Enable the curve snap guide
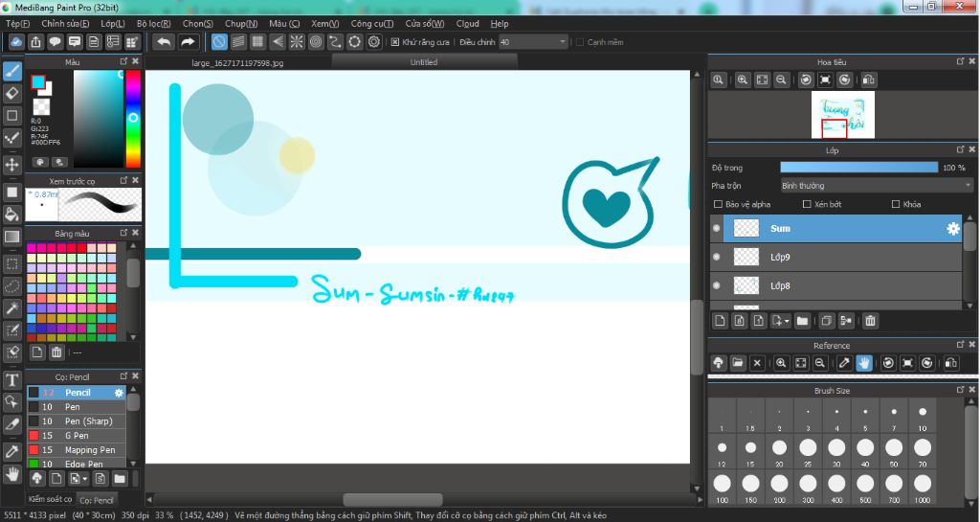Viewport: 980px width, 522px height. 336,42
